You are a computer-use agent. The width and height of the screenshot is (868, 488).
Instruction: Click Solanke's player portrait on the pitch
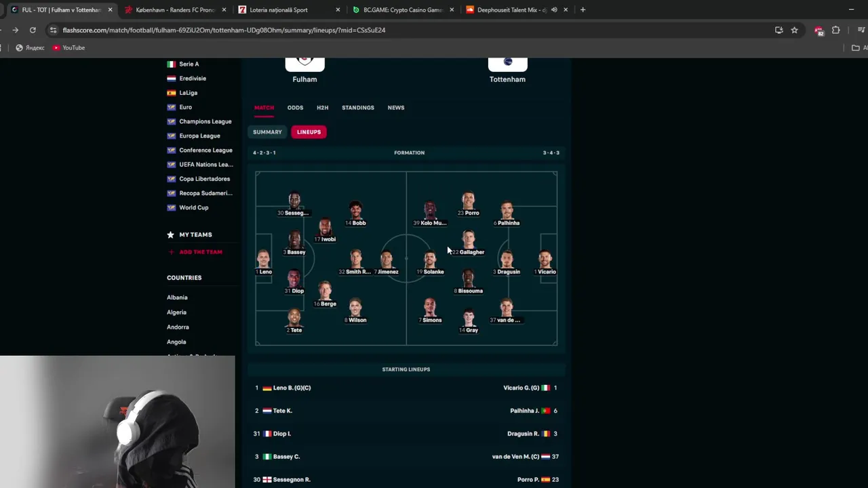pos(430,259)
